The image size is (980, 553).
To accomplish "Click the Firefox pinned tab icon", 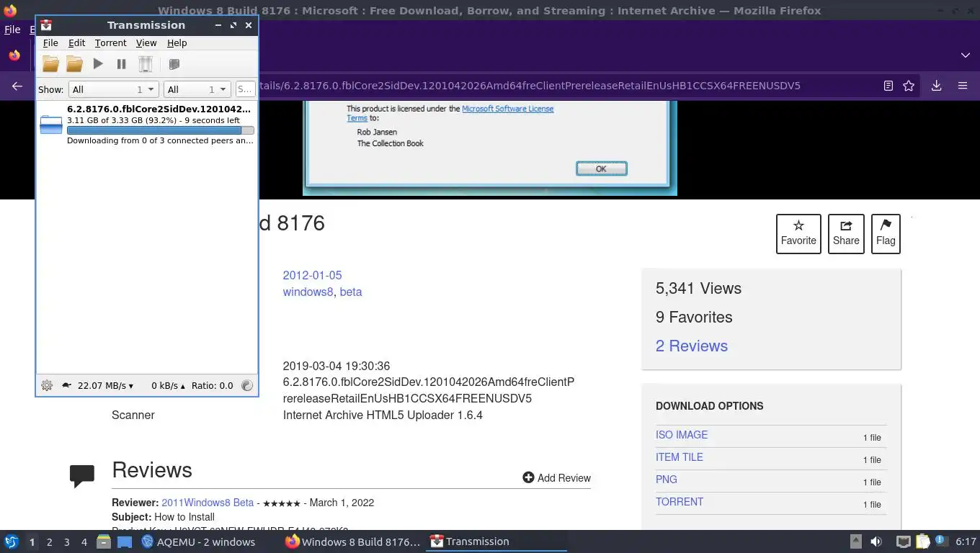I will click(x=14, y=55).
